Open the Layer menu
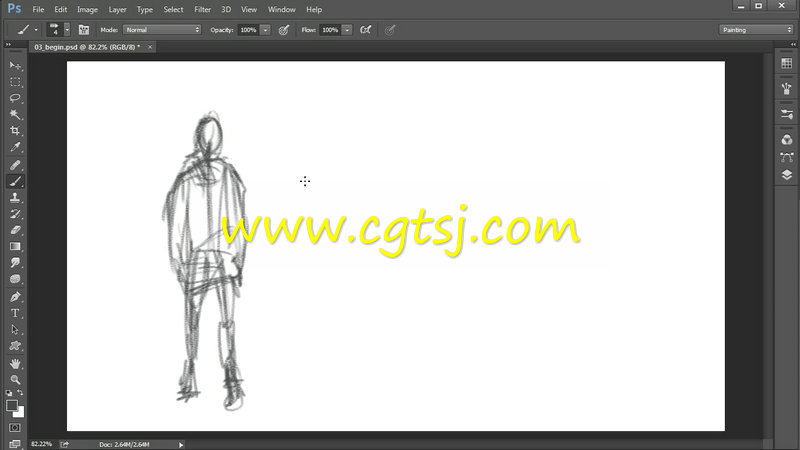Screen dimensions: 800x450 (x=117, y=9)
